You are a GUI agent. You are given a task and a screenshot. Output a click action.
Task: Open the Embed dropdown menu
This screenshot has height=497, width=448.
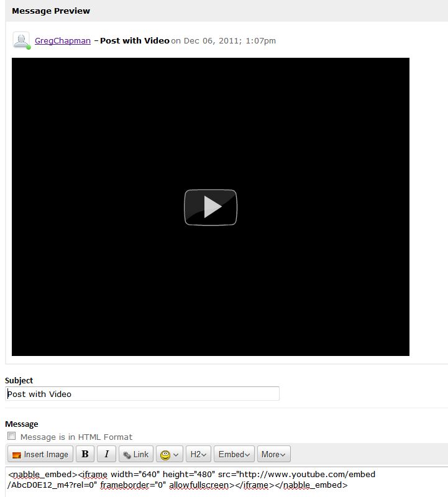pos(234,454)
